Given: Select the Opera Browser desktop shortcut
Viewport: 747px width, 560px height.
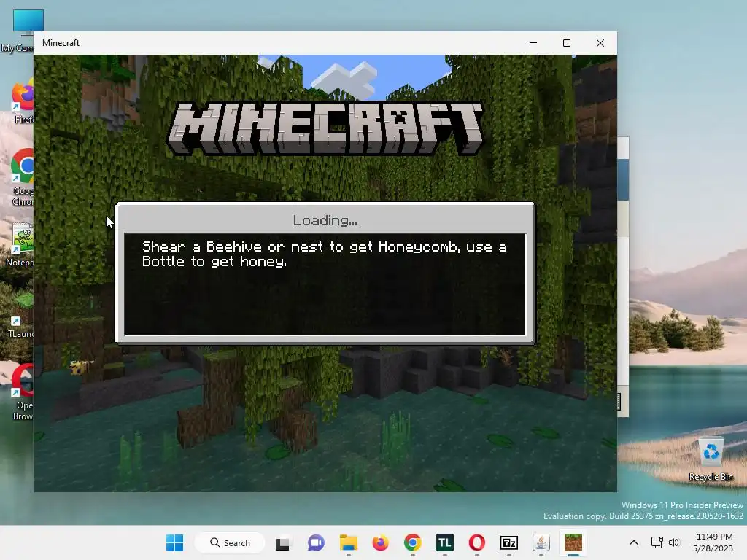Looking at the screenshot, I should (22, 392).
